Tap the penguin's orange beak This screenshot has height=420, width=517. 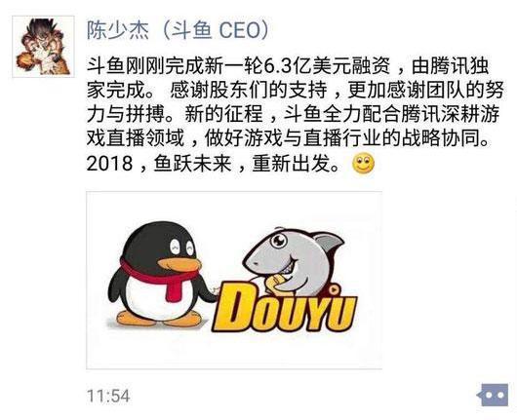pos(179,263)
